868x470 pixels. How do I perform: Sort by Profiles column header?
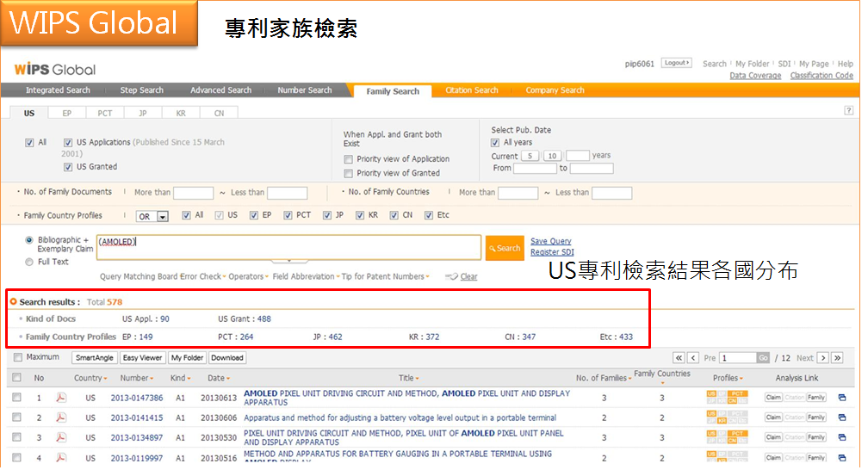point(728,378)
